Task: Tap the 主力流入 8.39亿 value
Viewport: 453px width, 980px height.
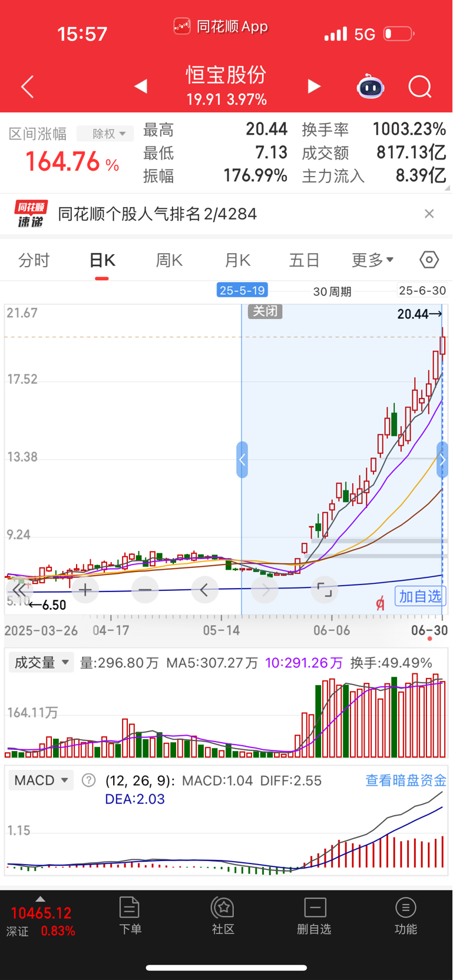Action: pos(421,175)
